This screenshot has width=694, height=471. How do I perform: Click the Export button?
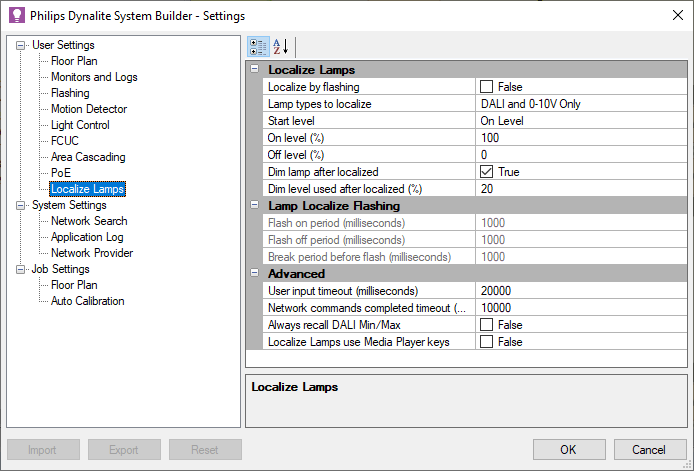pos(124,450)
